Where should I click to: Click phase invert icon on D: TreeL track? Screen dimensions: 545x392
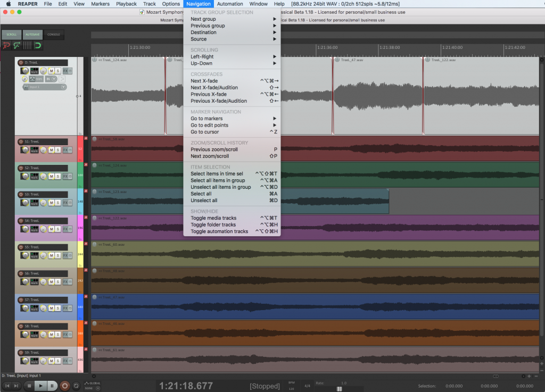(24, 79)
